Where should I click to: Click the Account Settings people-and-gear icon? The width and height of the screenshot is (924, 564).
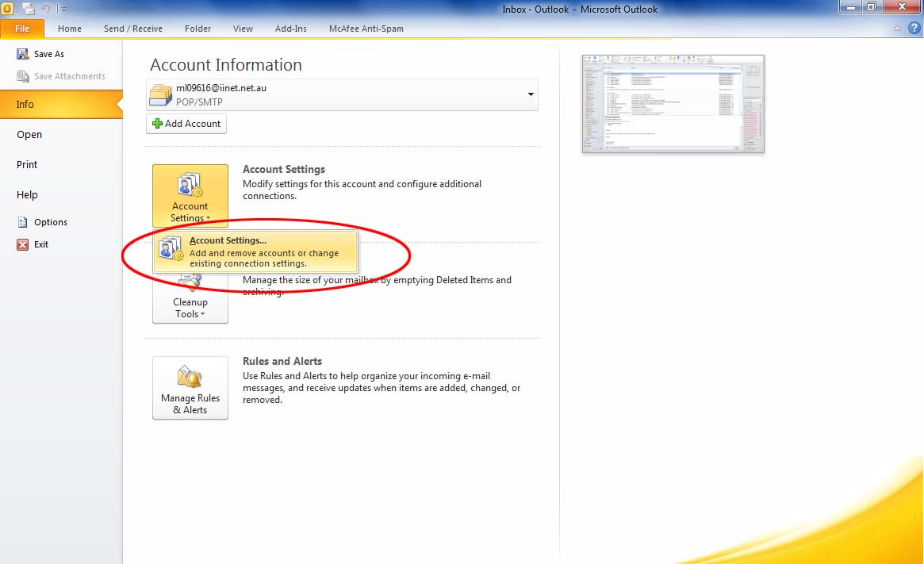click(x=190, y=185)
